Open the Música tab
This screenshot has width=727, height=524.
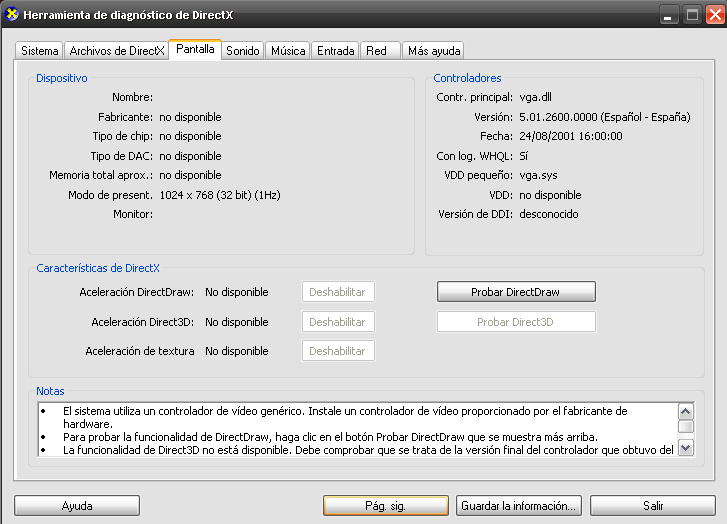(288, 51)
